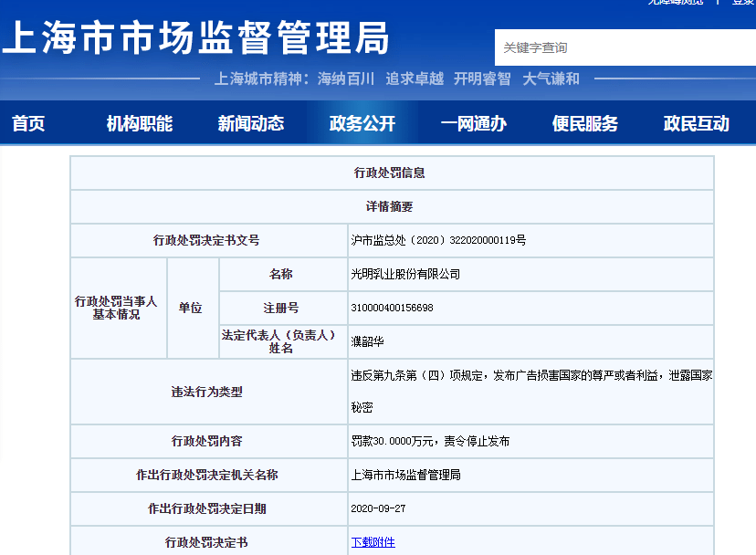Open the 一网通办 navigation item

(x=474, y=123)
